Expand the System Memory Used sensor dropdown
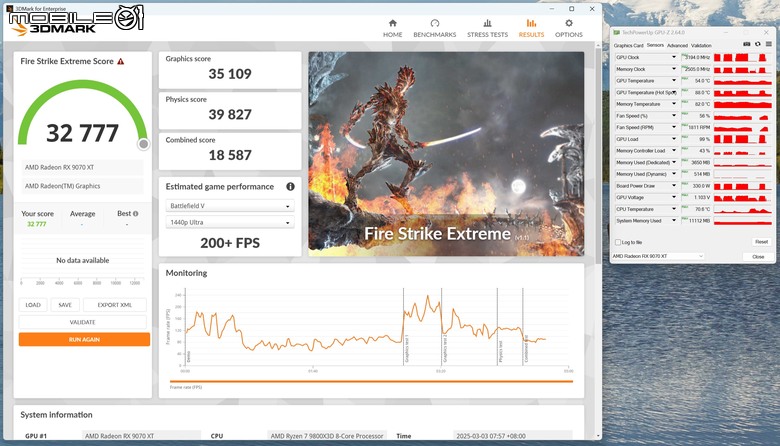The height and width of the screenshot is (446, 780). pyautogui.click(x=674, y=221)
